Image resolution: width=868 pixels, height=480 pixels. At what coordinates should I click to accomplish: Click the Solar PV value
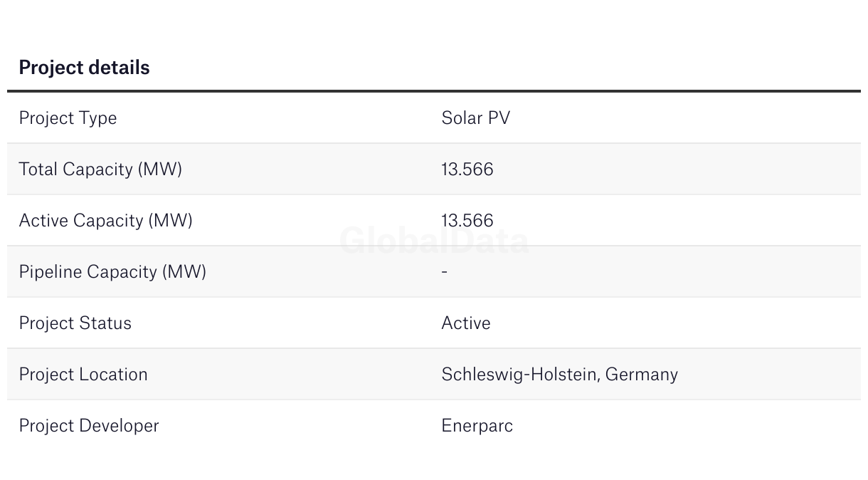click(x=476, y=118)
